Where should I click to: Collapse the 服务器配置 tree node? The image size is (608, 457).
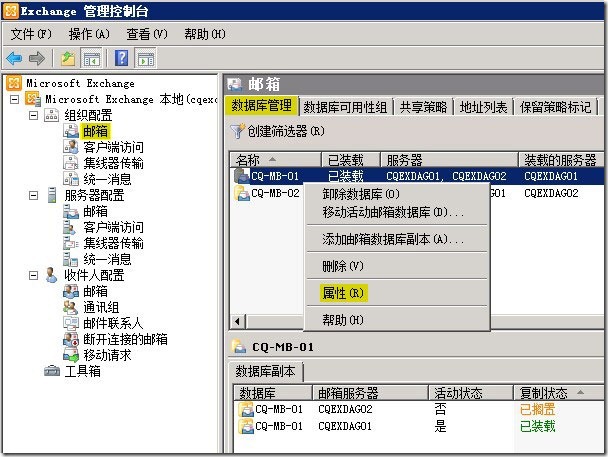pos(33,195)
